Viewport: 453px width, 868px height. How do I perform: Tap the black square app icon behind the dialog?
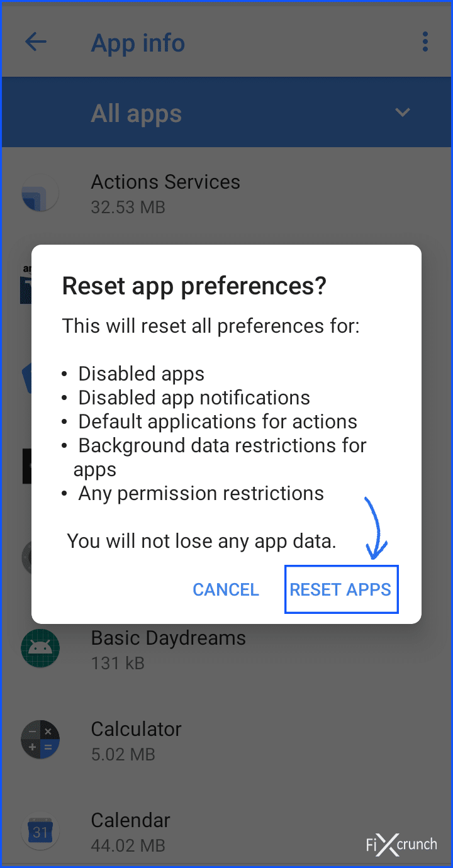tap(25, 466)
